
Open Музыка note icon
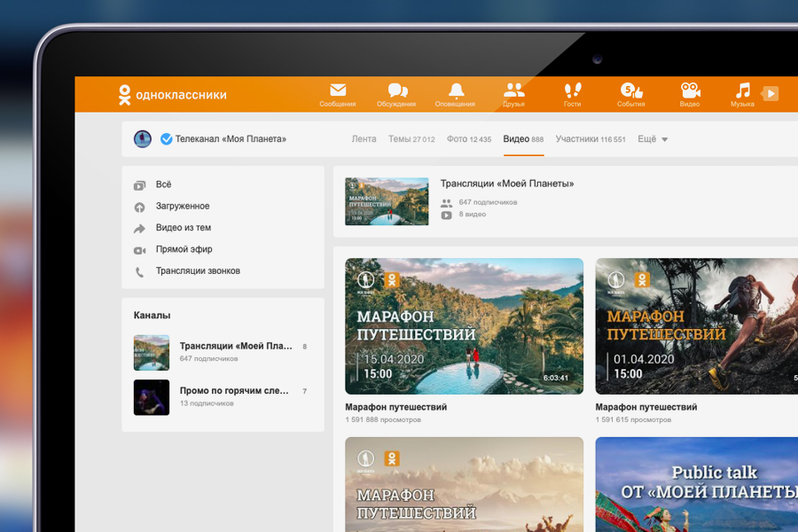click(x=742, y=90)
